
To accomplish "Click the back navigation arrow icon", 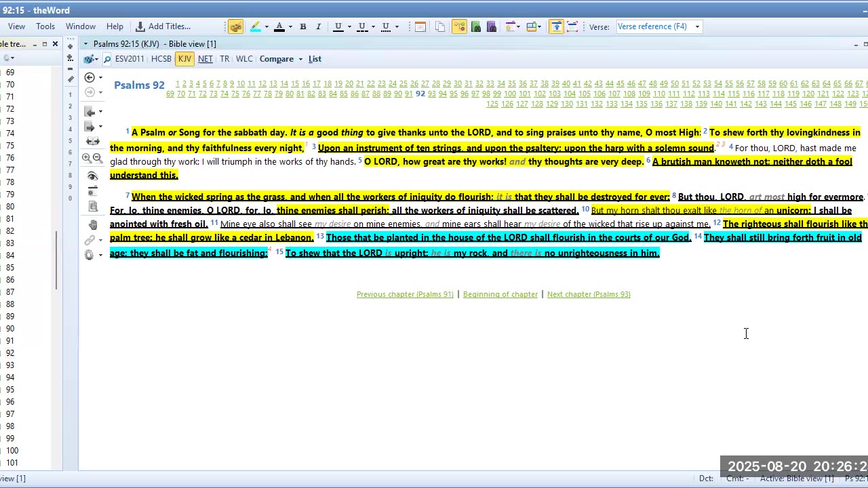I will 90,78.
